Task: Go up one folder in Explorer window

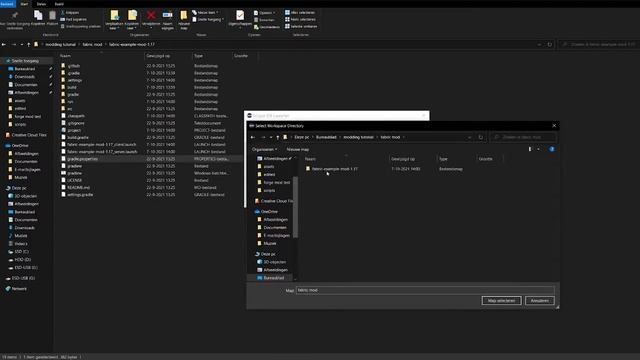Action: coord(29,44)
